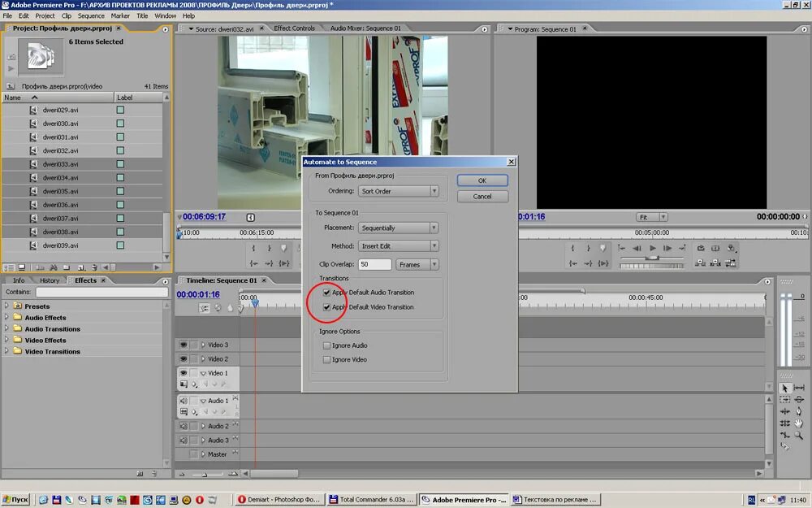The image size is (812, 508).
Task: Open the Clip Overlap Frames units dropdown
Action: pos(417,264)
